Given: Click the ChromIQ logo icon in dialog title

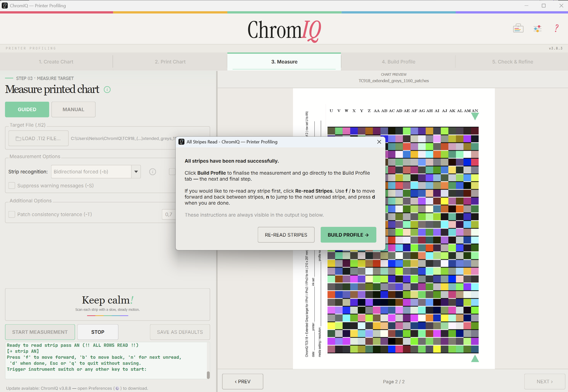Looking at the screenshot, I should [181, 142].
